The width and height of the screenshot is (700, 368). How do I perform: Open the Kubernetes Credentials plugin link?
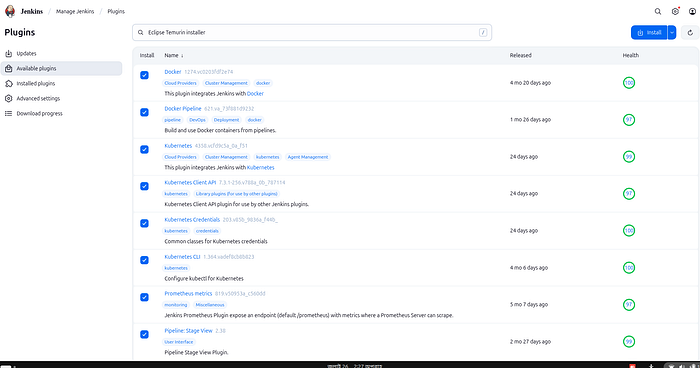(x=192, y=220)
